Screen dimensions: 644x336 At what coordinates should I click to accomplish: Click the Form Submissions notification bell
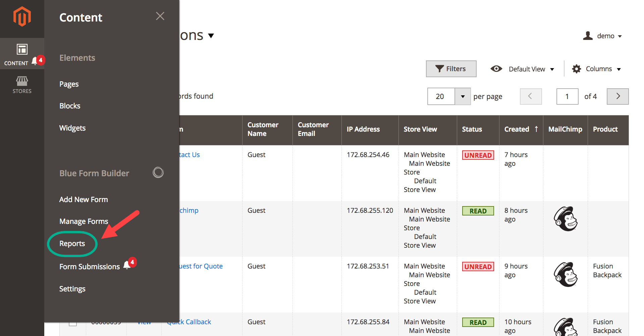pyautogui.click(x=130, y=263)
